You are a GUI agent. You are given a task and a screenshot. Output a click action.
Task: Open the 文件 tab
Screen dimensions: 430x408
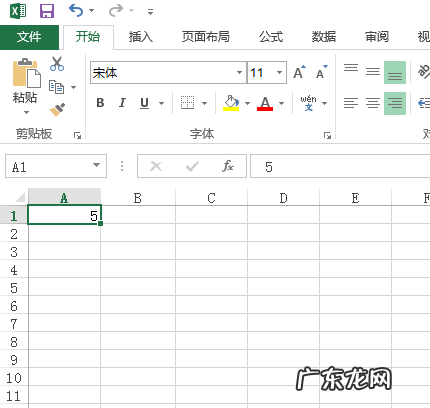pyautogui.click(x=29, y=37)
